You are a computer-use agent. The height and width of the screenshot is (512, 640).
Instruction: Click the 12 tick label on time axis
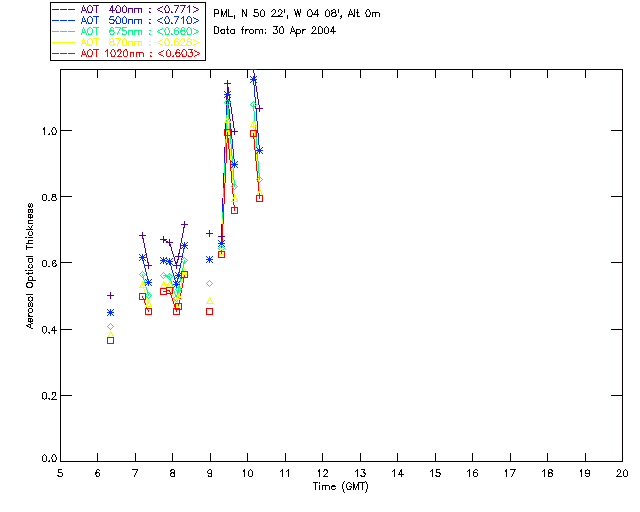323,473
